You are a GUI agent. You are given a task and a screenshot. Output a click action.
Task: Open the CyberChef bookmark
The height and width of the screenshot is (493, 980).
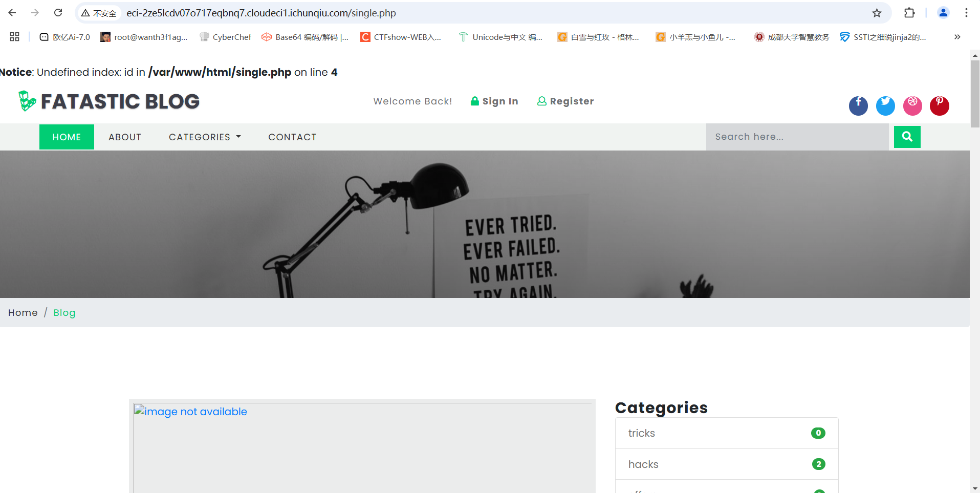pos(226,37)
